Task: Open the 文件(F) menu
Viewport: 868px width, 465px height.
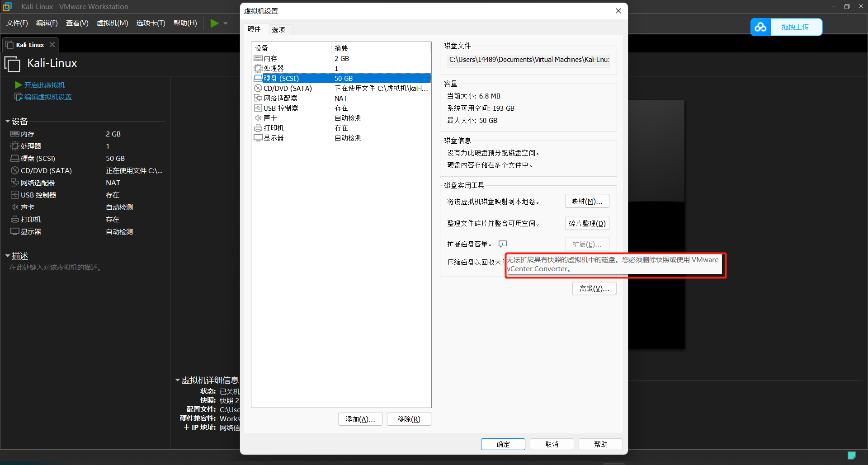Action: 17,23
